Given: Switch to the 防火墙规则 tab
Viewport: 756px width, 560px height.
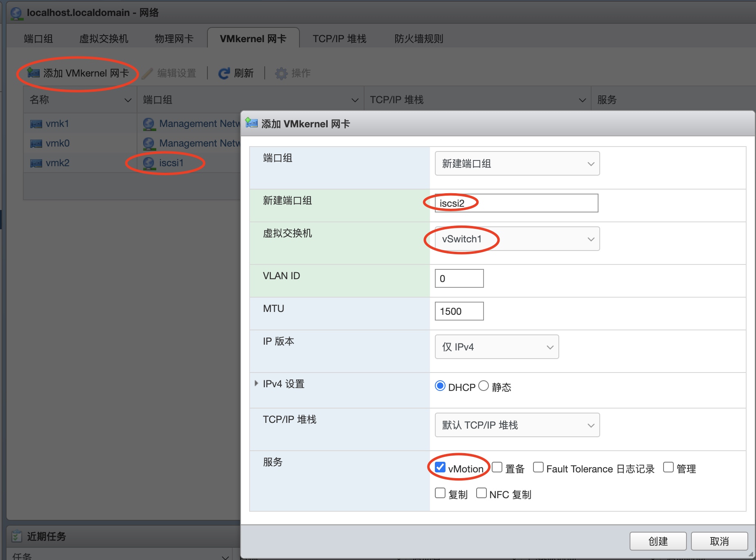Looking at the screenshot, I should 419,38.
